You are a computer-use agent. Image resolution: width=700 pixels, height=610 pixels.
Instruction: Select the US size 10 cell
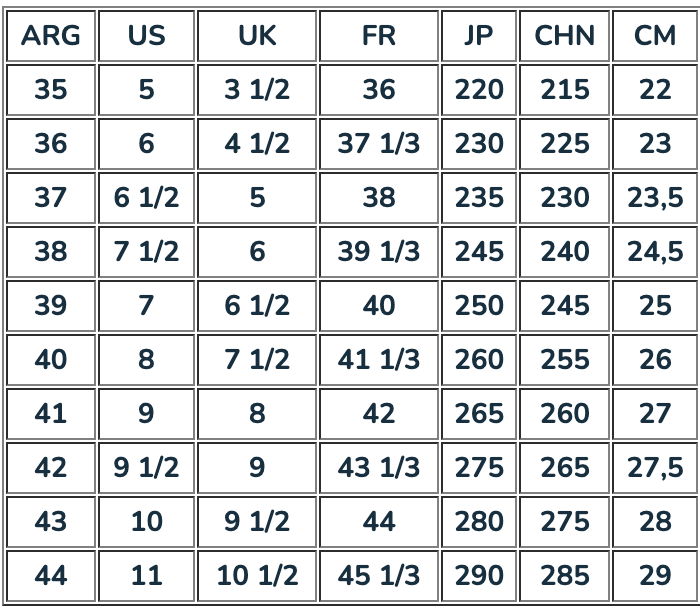coord(146,522)
